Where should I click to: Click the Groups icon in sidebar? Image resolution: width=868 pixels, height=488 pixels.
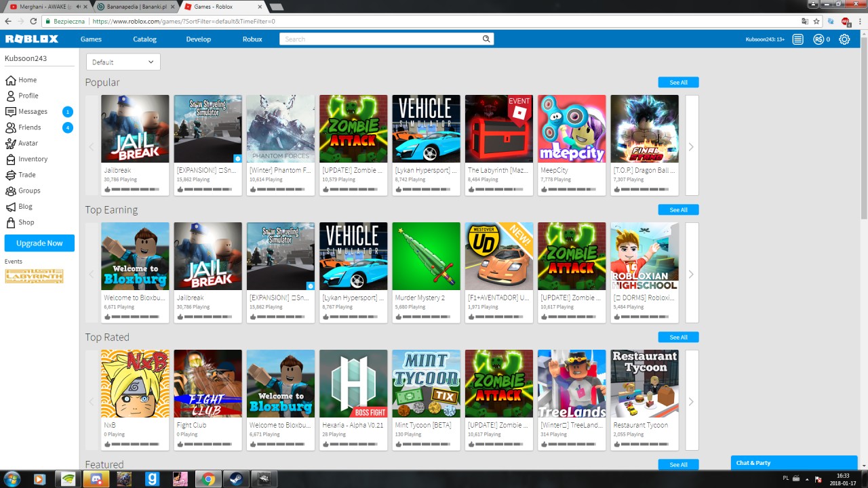click(x=10, y=190)
